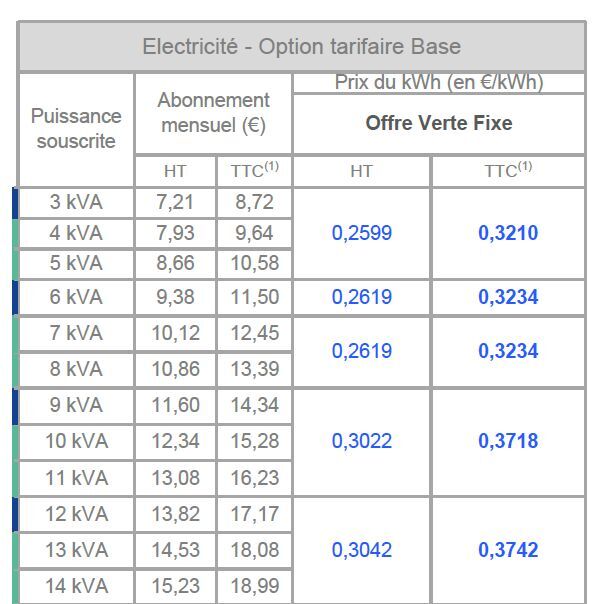
Task: Click the 6 kVA power cell
Action: [76, 297]
